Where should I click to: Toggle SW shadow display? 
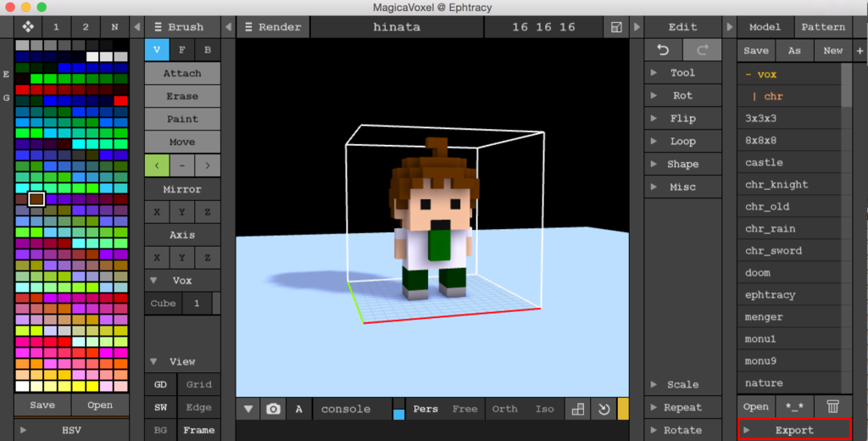pyautogui.click(x=160, y=407)
